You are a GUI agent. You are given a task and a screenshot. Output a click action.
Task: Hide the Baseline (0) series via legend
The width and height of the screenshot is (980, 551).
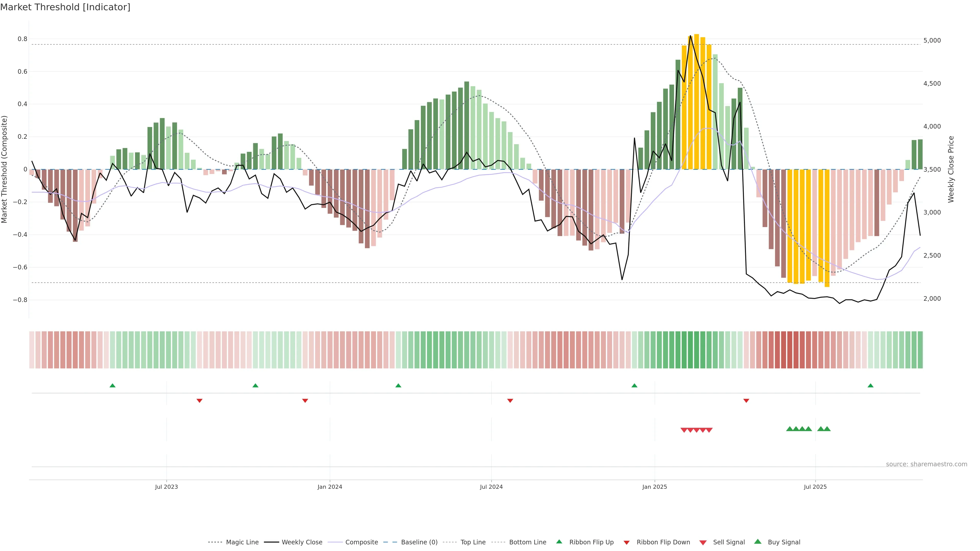[x=419, y=542]
